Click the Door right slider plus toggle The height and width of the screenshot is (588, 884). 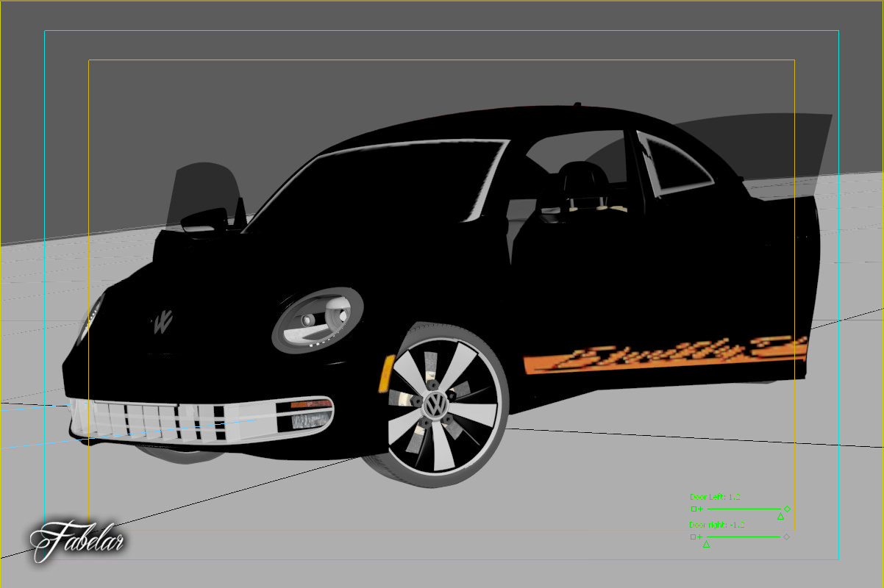[699, 537]
